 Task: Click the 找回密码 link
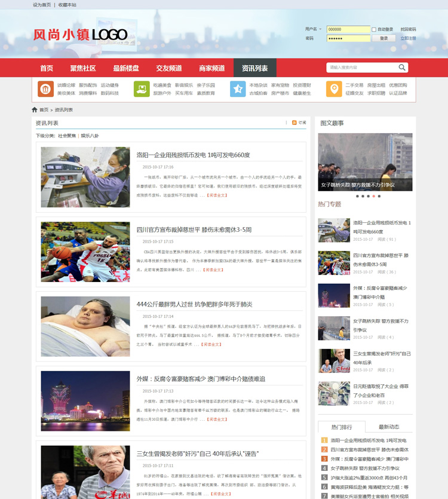[x=408, y=29]
